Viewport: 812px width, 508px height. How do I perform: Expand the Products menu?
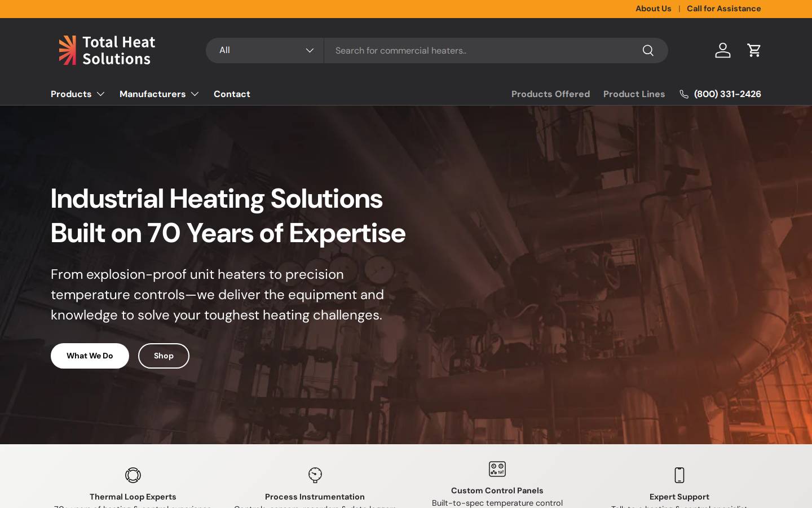(78, 94)
